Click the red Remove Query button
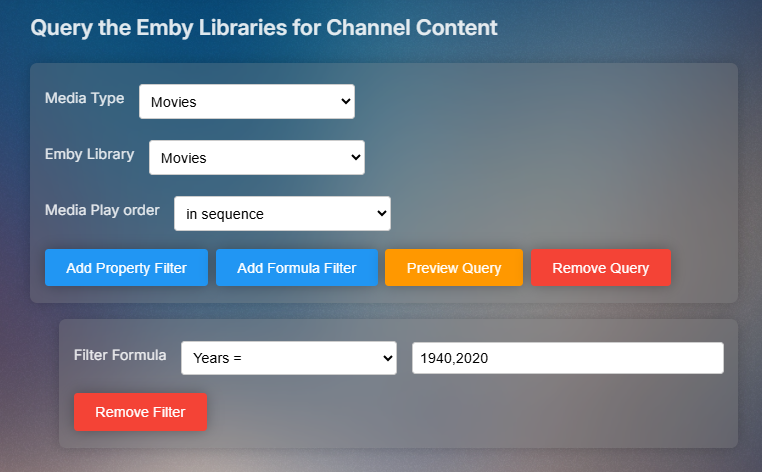This screenshot has width=762, height=472. click(x=601, y=268)
